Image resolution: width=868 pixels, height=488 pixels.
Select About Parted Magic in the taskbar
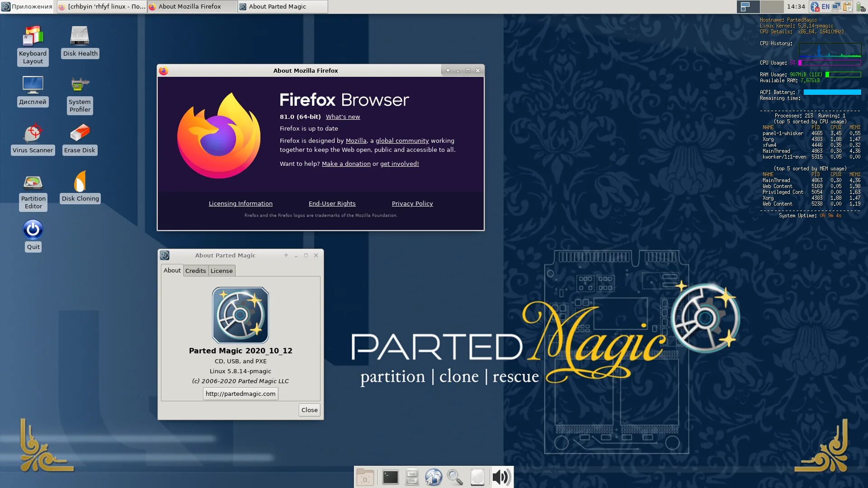[x=283, y=6]
